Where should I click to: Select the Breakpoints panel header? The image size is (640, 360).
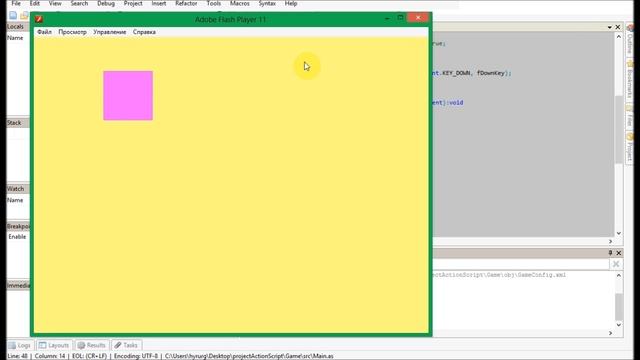(18, 226)
